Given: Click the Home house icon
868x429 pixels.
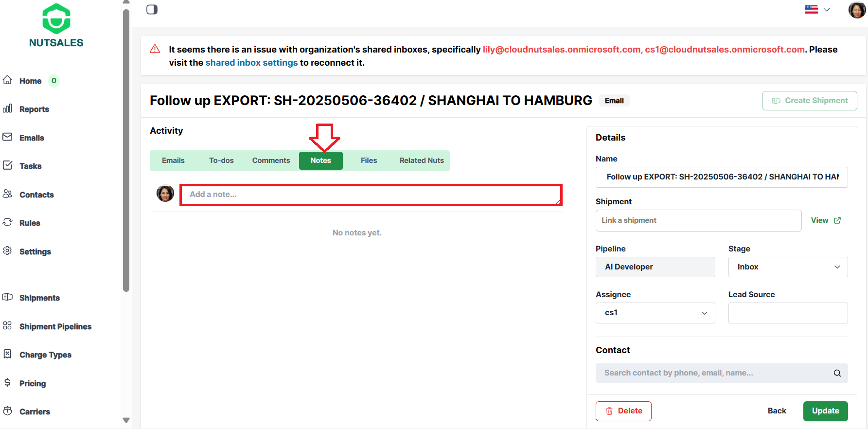Looking at the screenshot, I should click(x=7, y=80).
